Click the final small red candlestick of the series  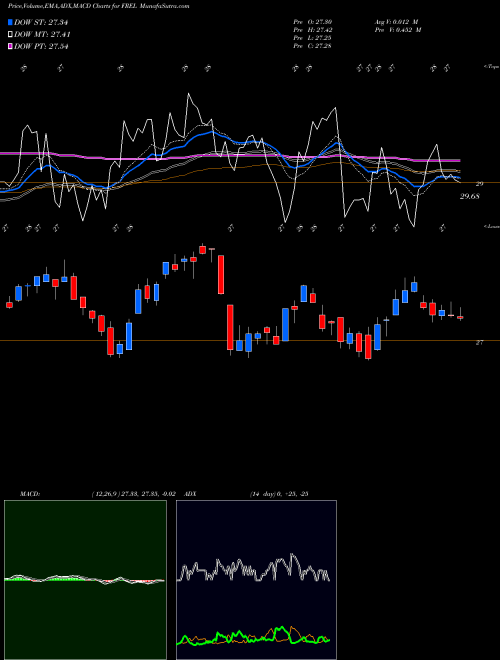pyautogui.click(x=460, y=317)
